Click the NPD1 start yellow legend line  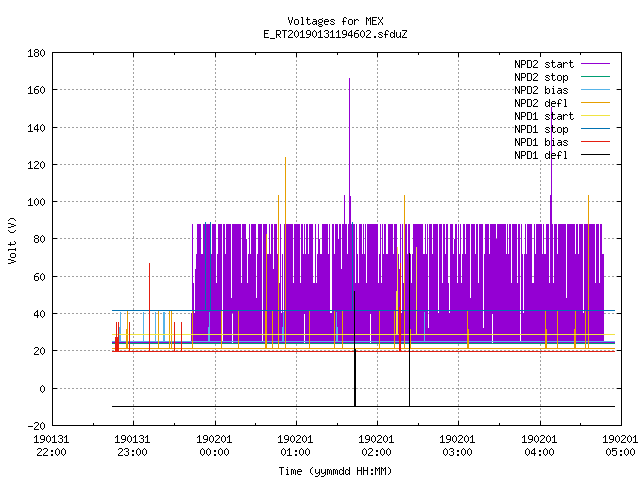coord(595,116)
